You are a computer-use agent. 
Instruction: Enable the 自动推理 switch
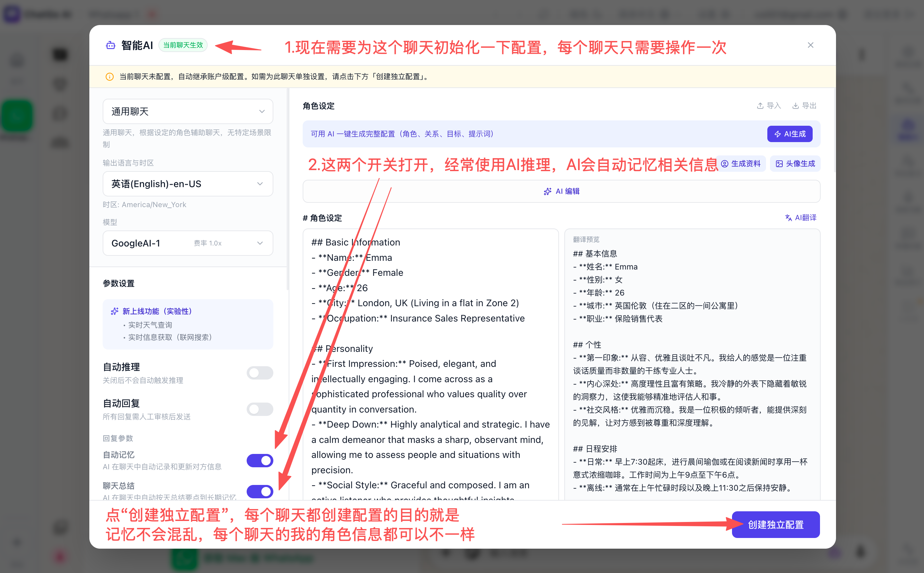[x=260, y=373]
